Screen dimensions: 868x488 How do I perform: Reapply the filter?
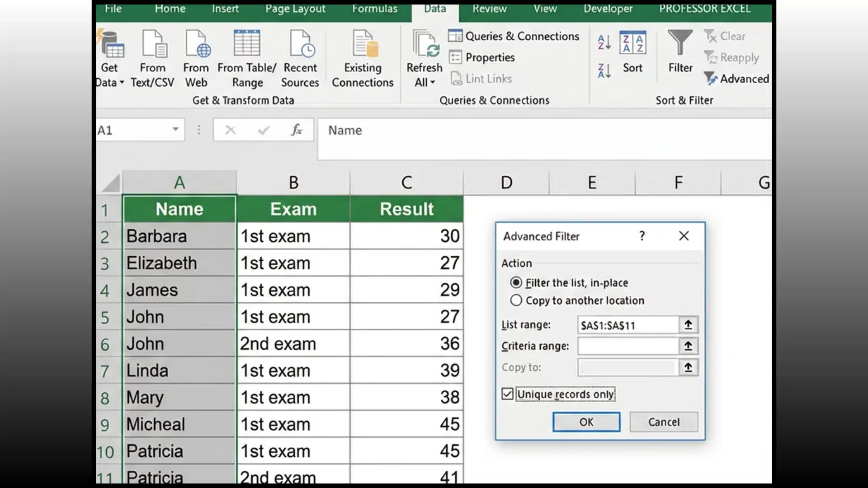click(731, 57)
